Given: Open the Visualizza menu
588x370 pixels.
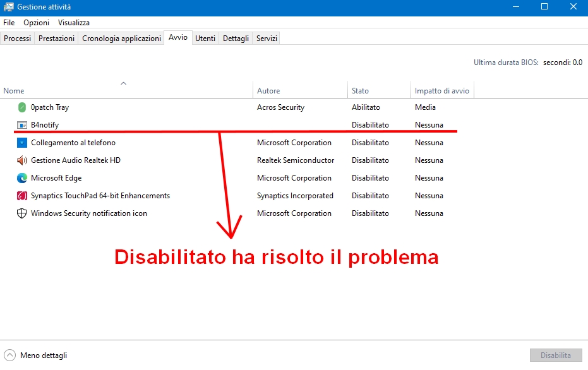Looking at the screenshot, I should tap(74, 23).
